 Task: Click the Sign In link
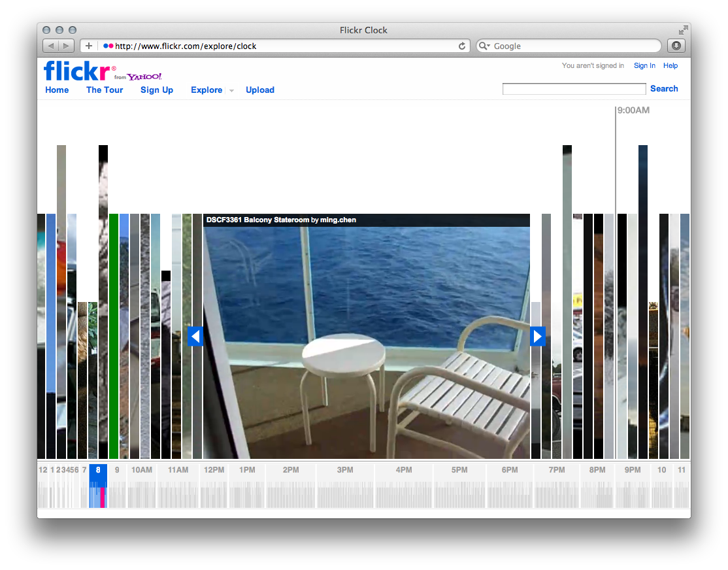pyautogui.click(x=644, y=65)
